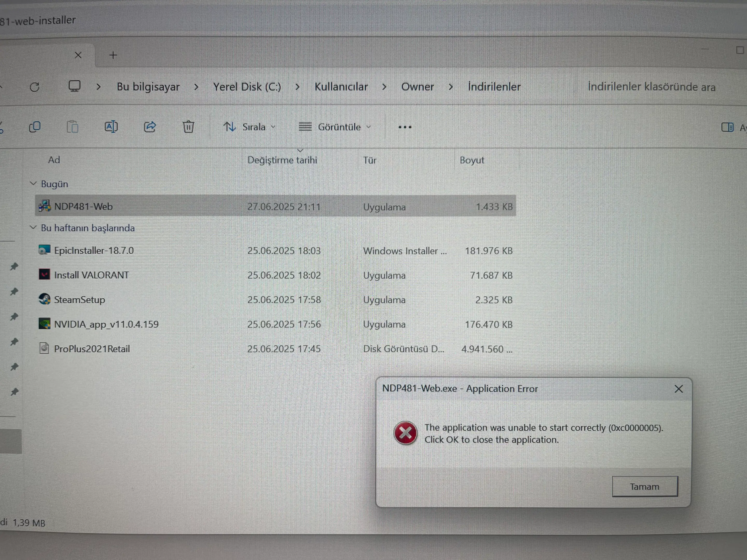Go to Bu bilgisayar in breadcrumb
The height and width of the screenshot is (560, 747).
(x=148, y=87)
